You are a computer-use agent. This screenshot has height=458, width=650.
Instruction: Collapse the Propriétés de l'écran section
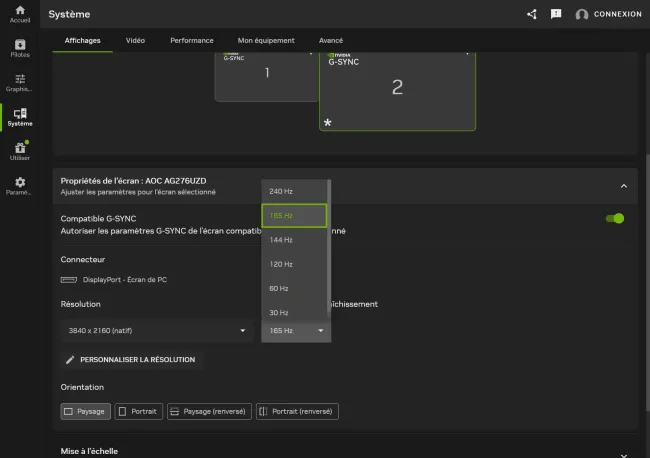pos(623,186)
